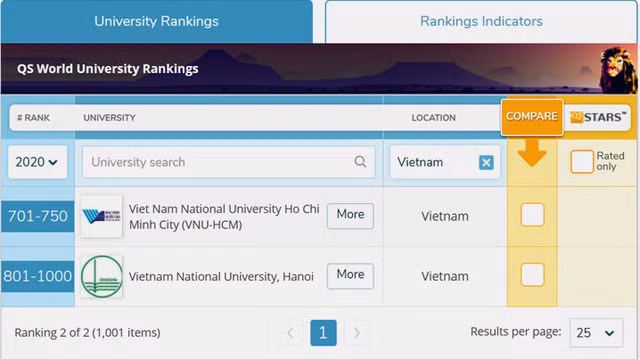
Task: Open the 2020 year dropdown
Action: point(37,162)
